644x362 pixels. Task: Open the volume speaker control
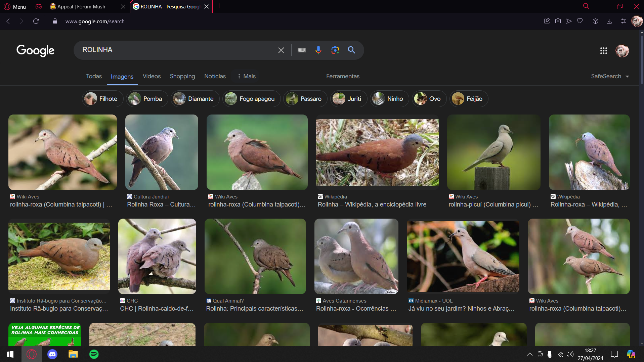(x=570, y=354)
